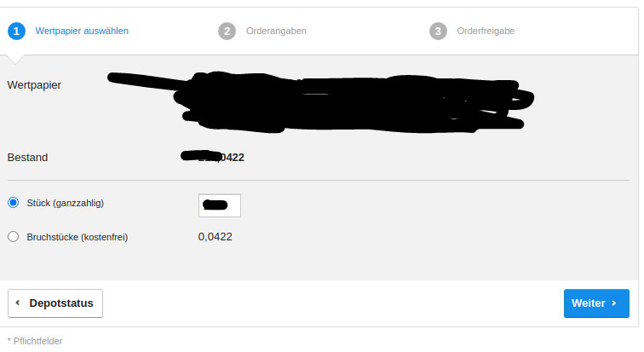644x352 pixels.
Task: Click the blue step 1 circle icon
Action: tap(16, 32)
